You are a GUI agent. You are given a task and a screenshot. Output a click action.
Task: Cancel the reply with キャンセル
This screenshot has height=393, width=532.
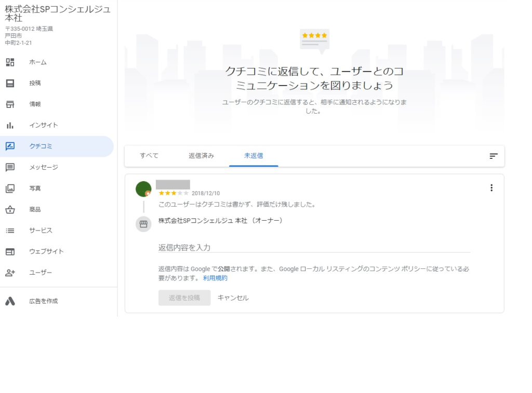coord(233,297)
